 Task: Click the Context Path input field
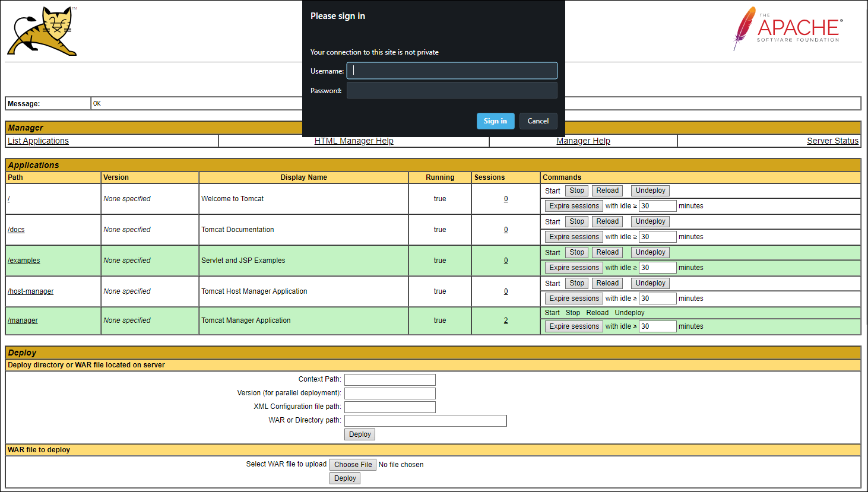point(390,380)
